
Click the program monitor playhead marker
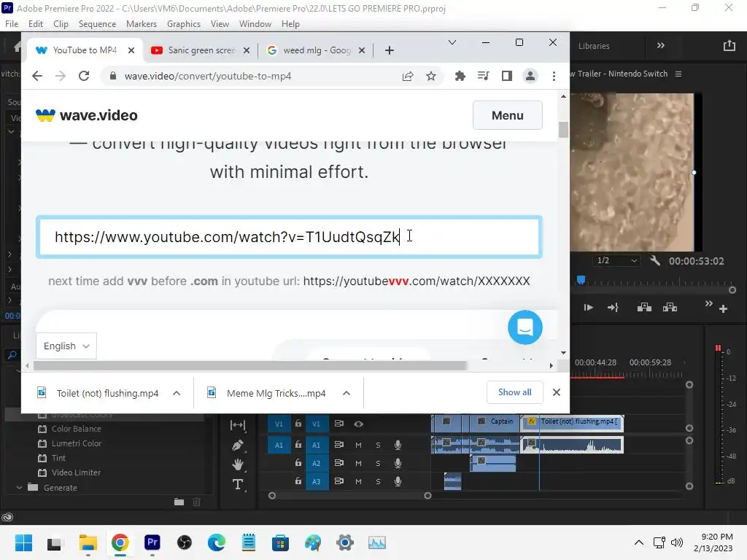(581, 280)
